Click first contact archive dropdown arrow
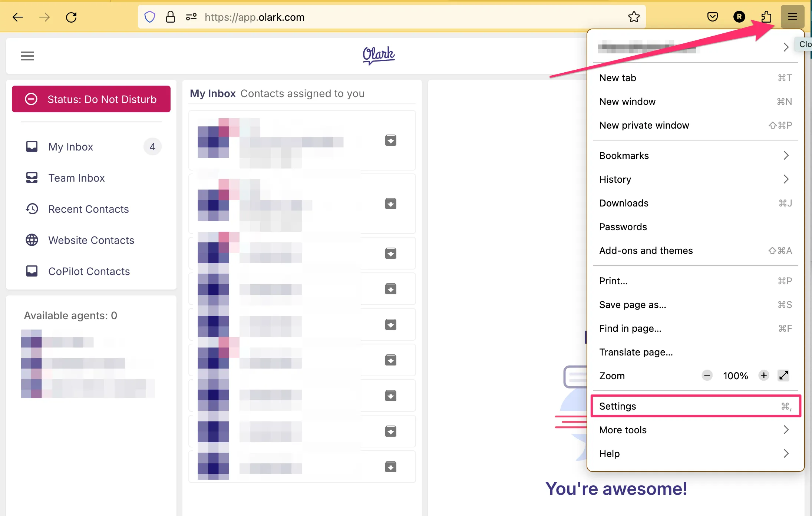Viewport: 812px width, 516px height. coord(390,140)
